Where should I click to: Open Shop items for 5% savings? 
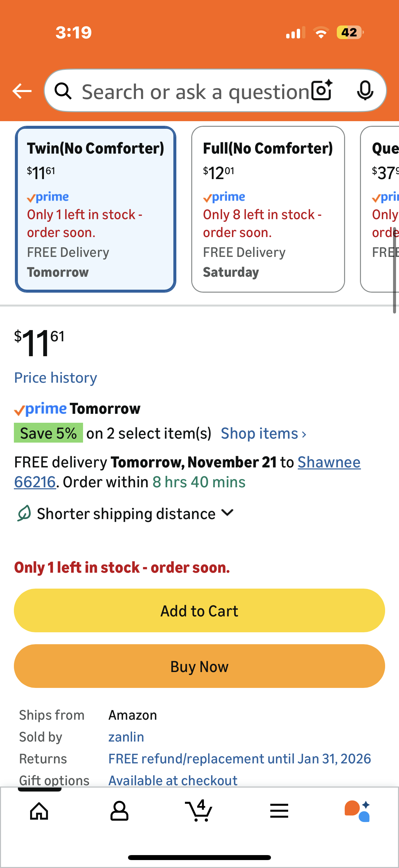[x=263, y=433]
